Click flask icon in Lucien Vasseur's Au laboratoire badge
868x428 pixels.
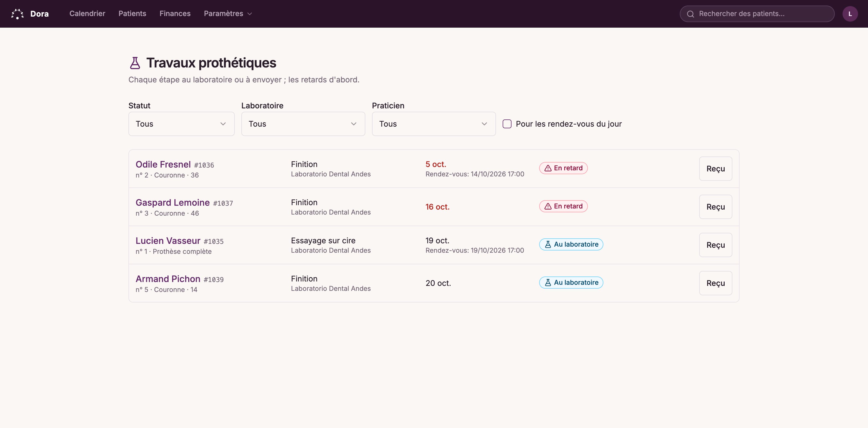(548, 244)
